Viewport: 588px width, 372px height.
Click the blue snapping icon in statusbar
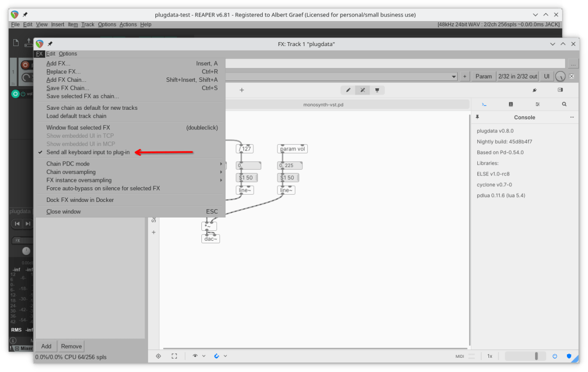(x=217, y=356)
